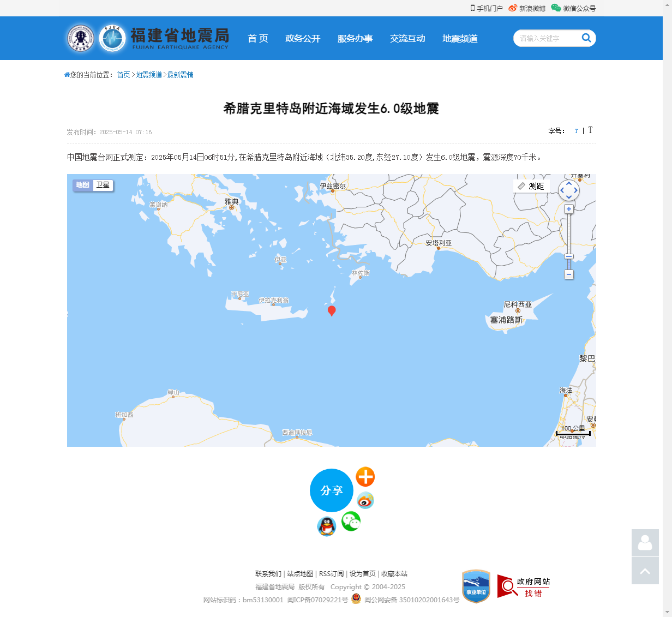672x617 pixels.
Task: Select the larger T font size option
Action: point(591,130)
